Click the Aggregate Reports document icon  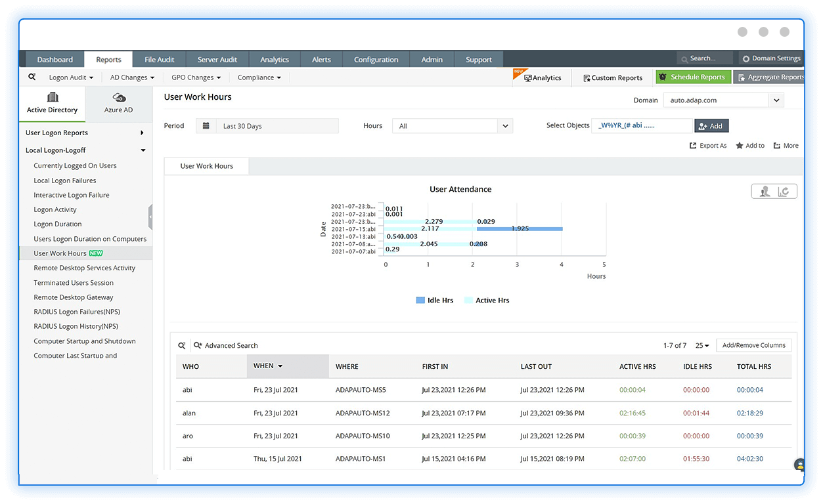(741, 77)
